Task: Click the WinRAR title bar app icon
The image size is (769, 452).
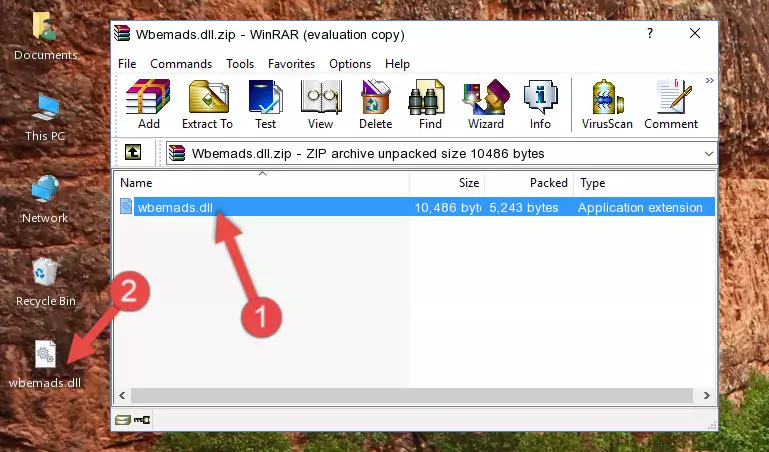Action: [122, 34]
